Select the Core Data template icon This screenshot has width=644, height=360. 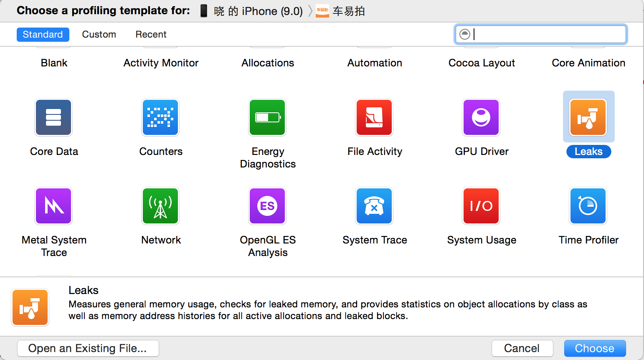pyautogui.click(x=53, y=117)
